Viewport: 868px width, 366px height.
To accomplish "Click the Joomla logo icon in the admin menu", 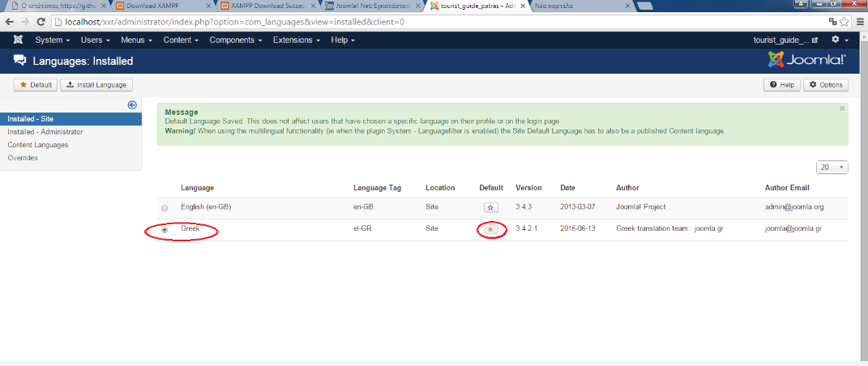I will [x=19, y=40].
